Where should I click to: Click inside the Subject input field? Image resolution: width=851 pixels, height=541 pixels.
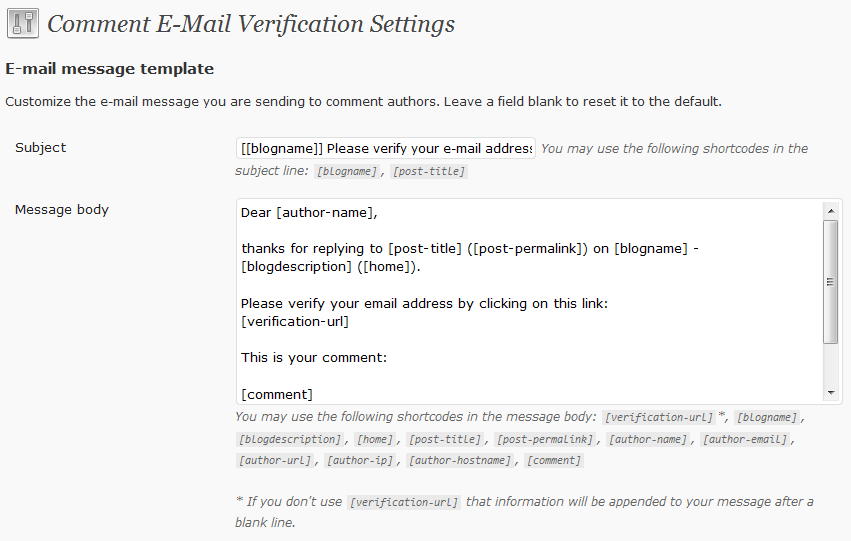pos(386,148)
